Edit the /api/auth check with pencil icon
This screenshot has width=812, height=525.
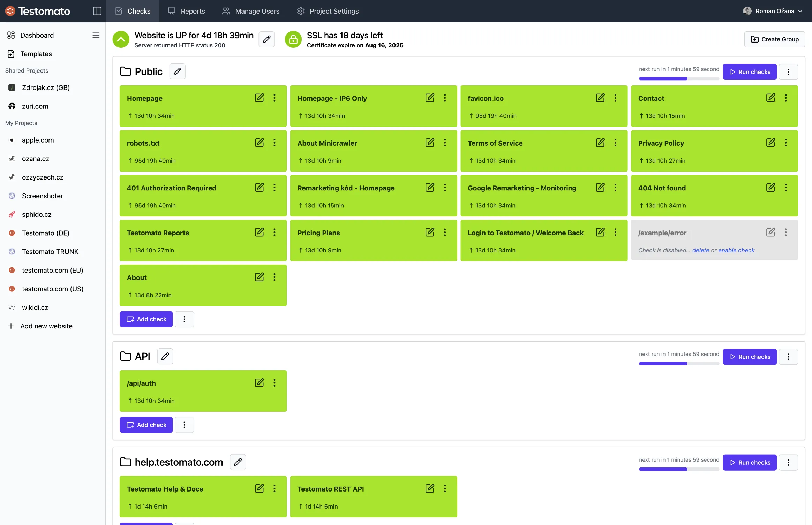tap(260, 382)
